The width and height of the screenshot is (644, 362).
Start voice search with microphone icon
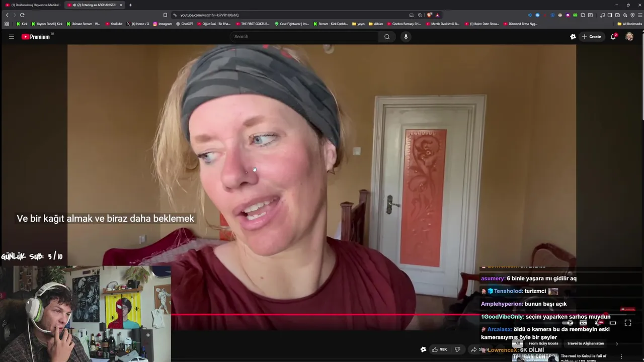(406, 37)
